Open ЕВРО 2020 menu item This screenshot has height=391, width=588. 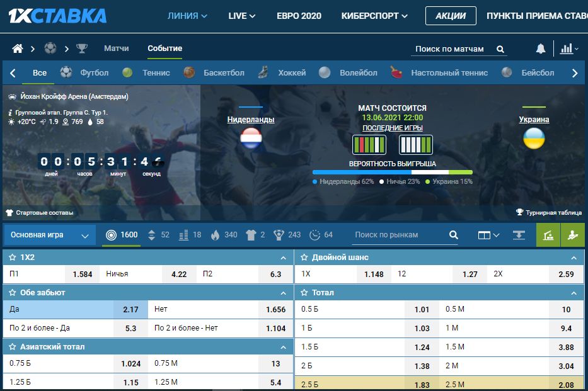pyautogui.click(x=299, y=16)
